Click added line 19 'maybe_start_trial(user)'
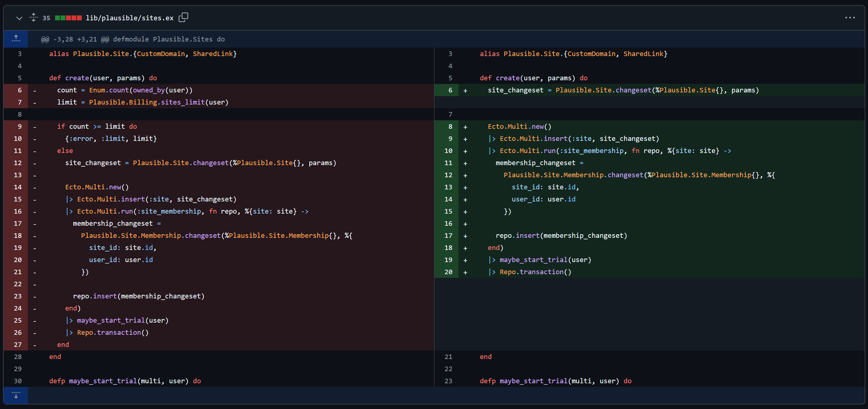Image resolution: width=868 pixels, height=409 pixels. click(539, 260)
